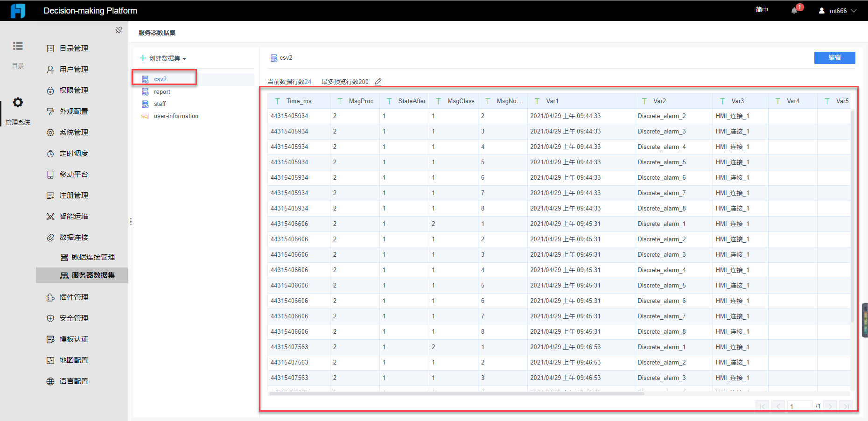Click the Var4 column header
The height and width of the screenshot is (421, 868).
(793, 101)
